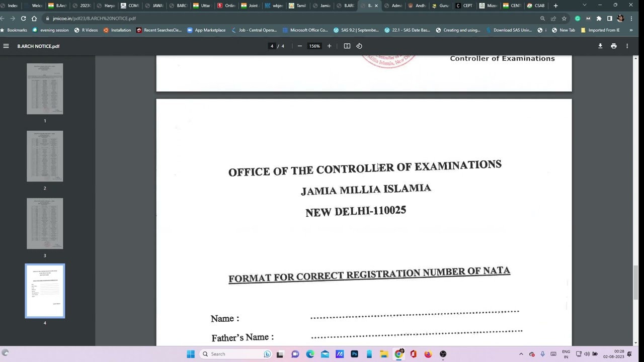Bookmark this page with the star icon
644x362 pixels.
click(564, 19)
